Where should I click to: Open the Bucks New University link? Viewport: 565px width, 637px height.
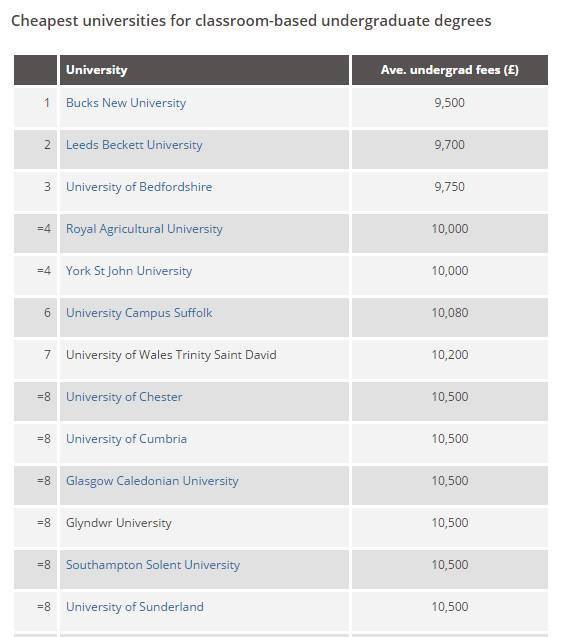126,103
